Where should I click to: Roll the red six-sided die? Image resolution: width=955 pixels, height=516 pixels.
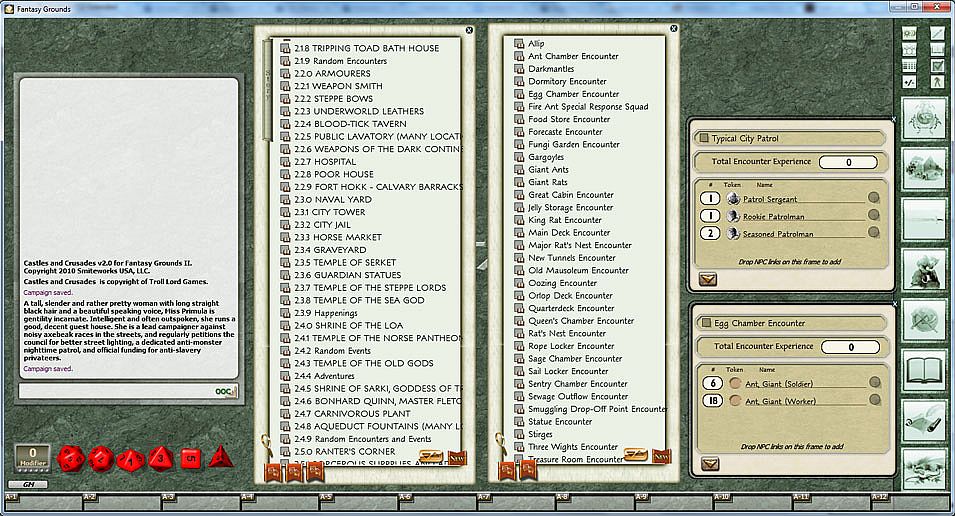191,458
